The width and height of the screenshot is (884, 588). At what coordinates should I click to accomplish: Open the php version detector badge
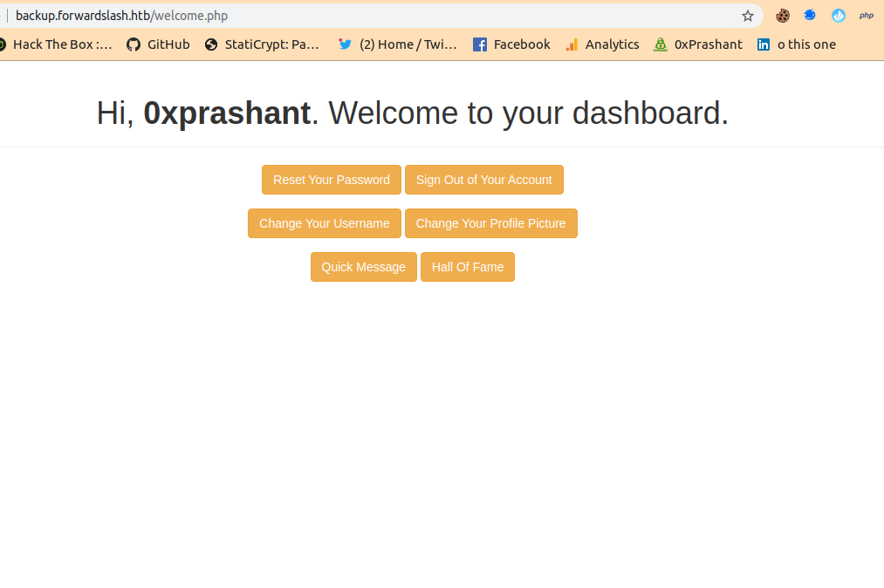(866, 15)
